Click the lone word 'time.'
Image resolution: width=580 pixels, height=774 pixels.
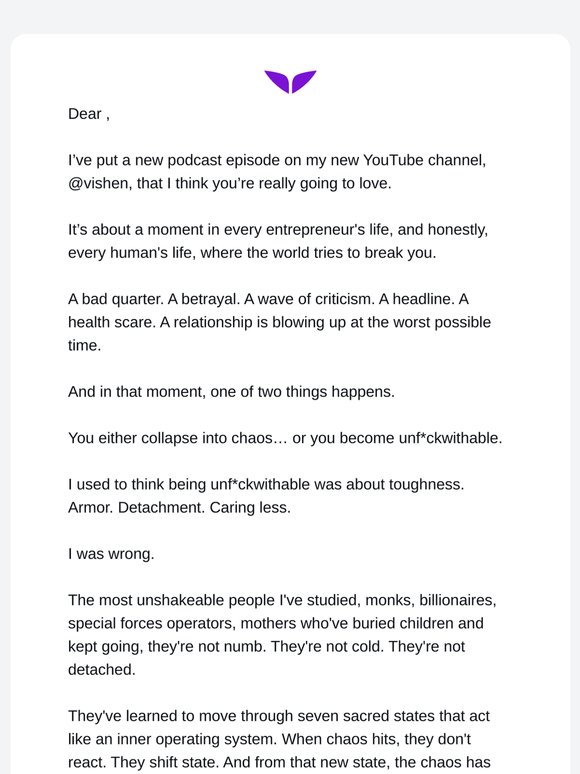[x=84, y=346]
